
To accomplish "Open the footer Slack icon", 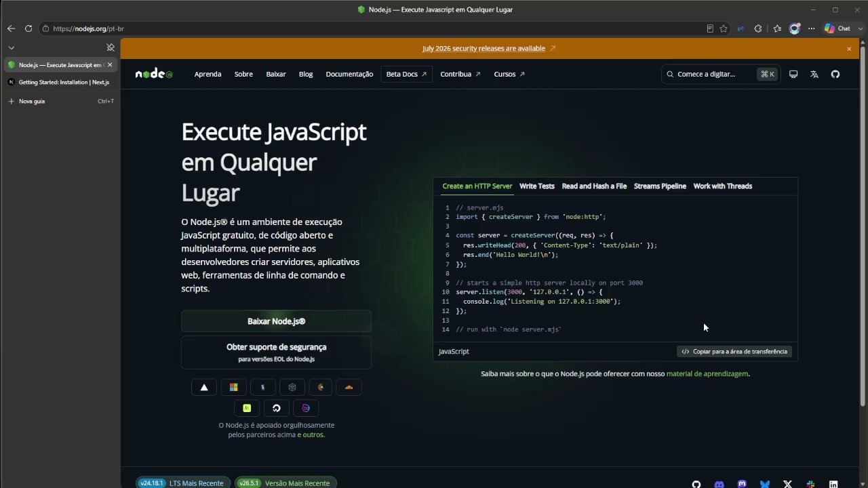I will pos(811,485).
